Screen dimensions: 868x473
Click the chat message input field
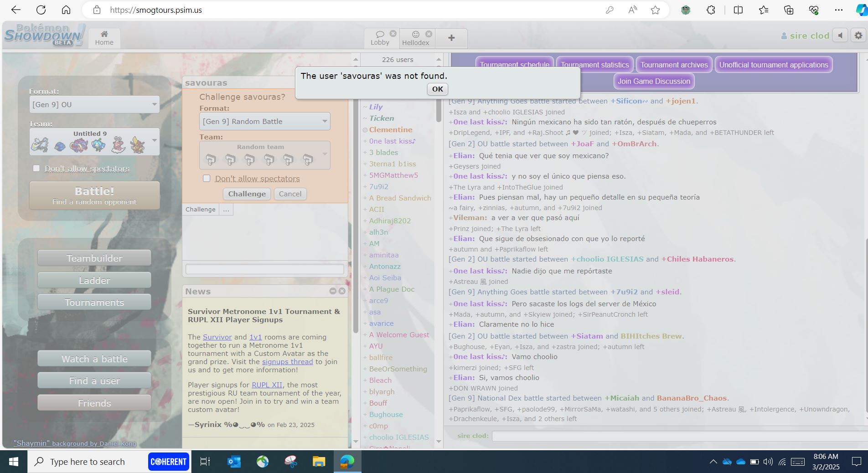point(678,436)
